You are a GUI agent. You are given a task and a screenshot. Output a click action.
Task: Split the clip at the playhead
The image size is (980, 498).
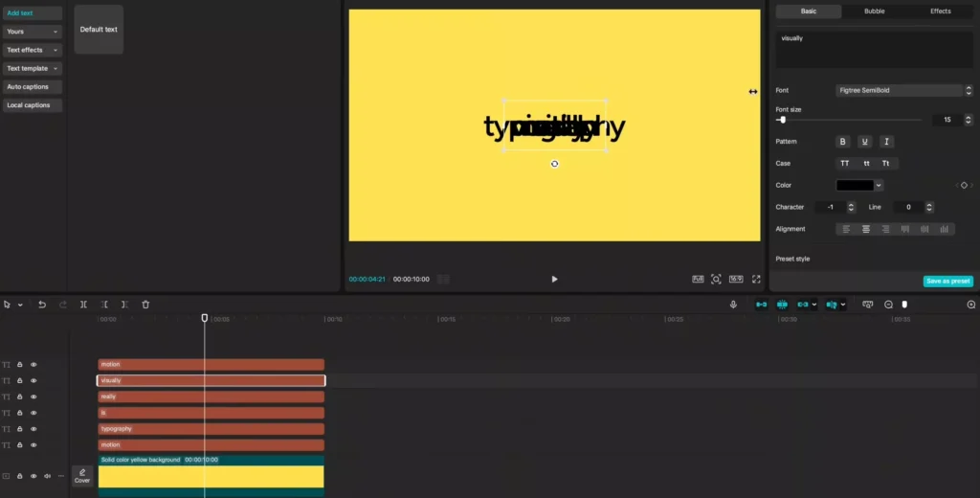point(83,305)
